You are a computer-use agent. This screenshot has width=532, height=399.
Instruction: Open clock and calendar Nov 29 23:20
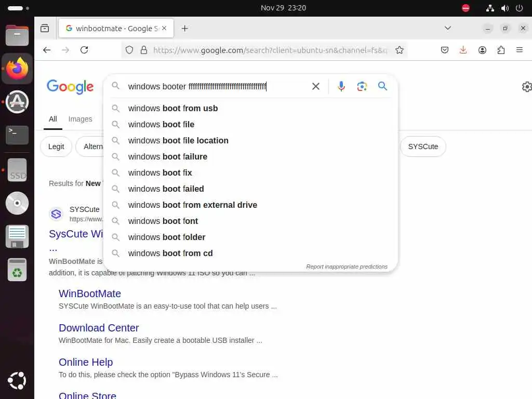pos(283,8)
